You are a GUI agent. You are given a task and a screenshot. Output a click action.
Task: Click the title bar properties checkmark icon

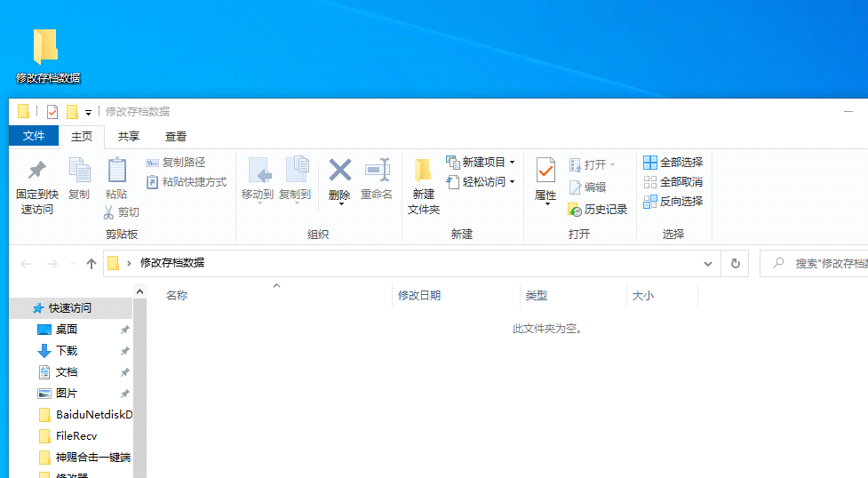pos(52,112)
